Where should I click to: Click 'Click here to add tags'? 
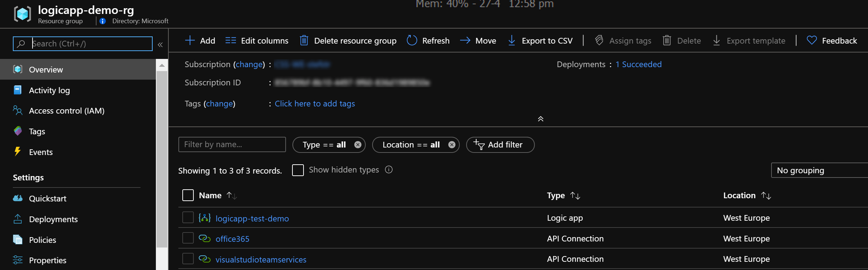315,104
